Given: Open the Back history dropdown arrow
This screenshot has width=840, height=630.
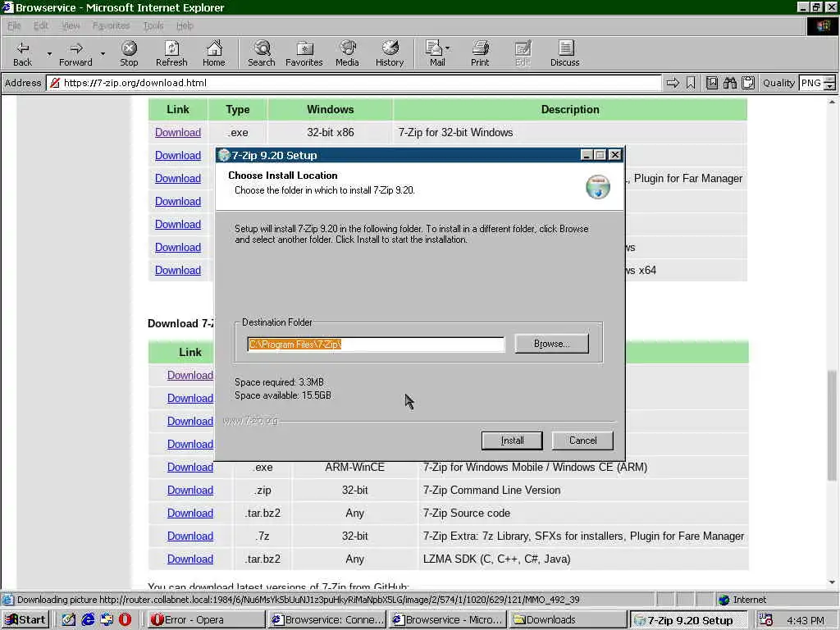Looking at the screenshot, I should click(49, 53).
